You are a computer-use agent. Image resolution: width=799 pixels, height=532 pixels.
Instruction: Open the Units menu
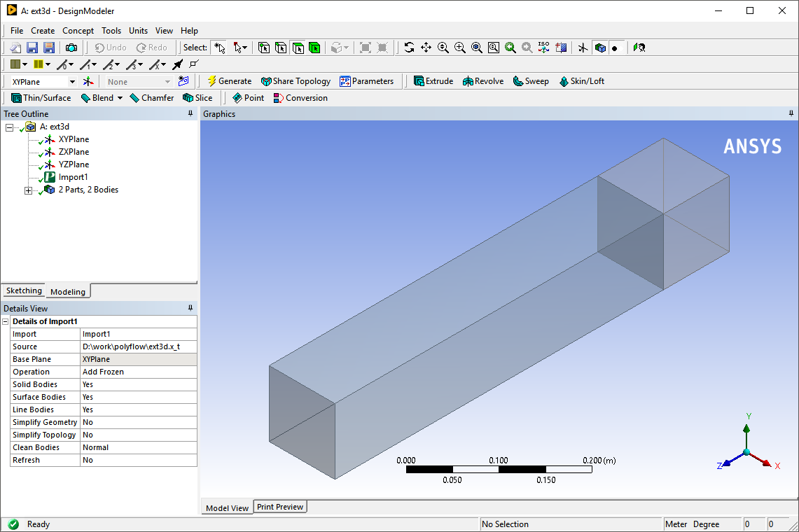pyautogui.click(x=138, y=31)
